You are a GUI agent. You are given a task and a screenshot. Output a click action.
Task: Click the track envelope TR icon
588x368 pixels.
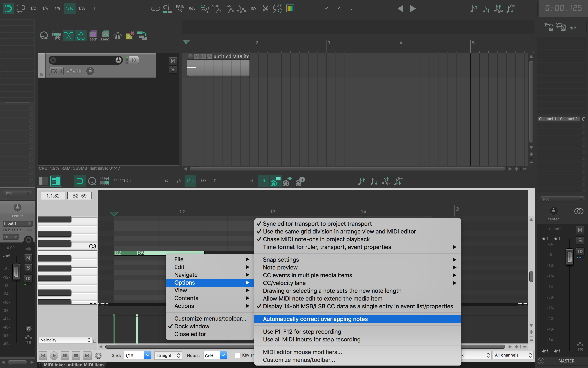(74, 71)
